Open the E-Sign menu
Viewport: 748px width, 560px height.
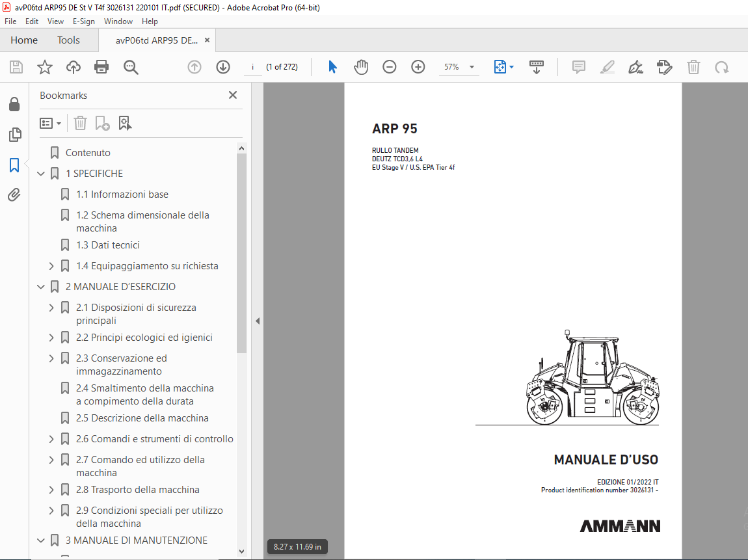(83, 21)
